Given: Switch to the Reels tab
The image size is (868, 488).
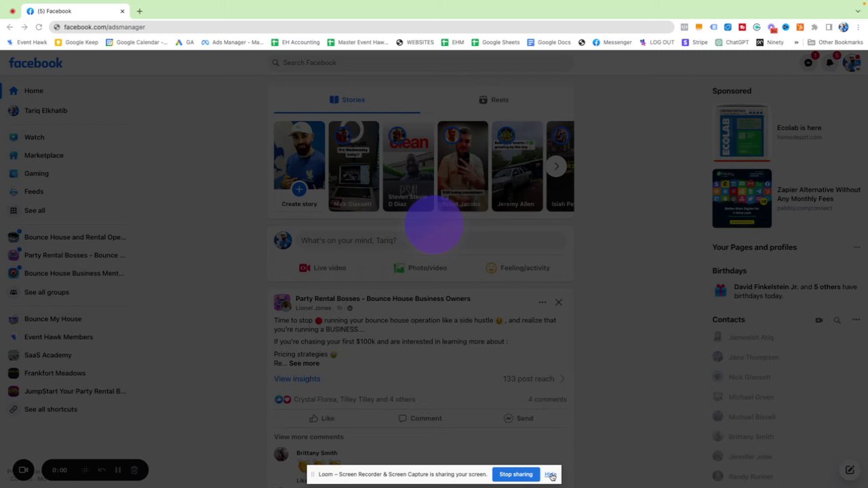Looking at the screenshot, I should (494, 100).
